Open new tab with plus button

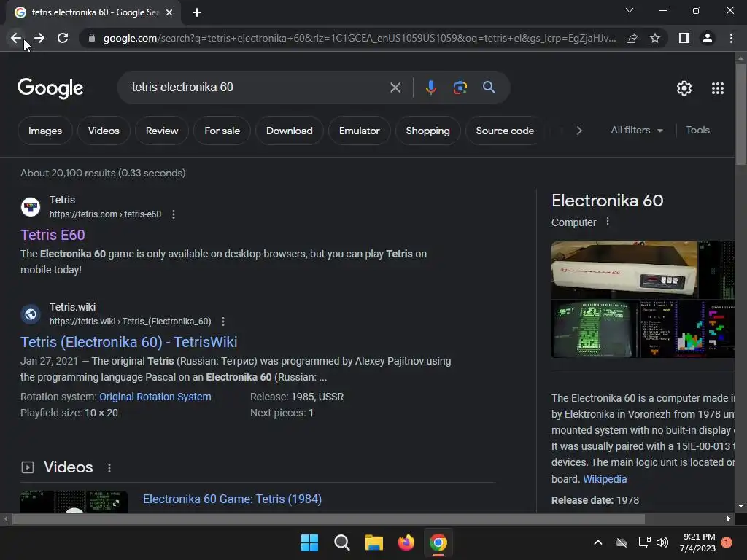(x=197, y=12)
